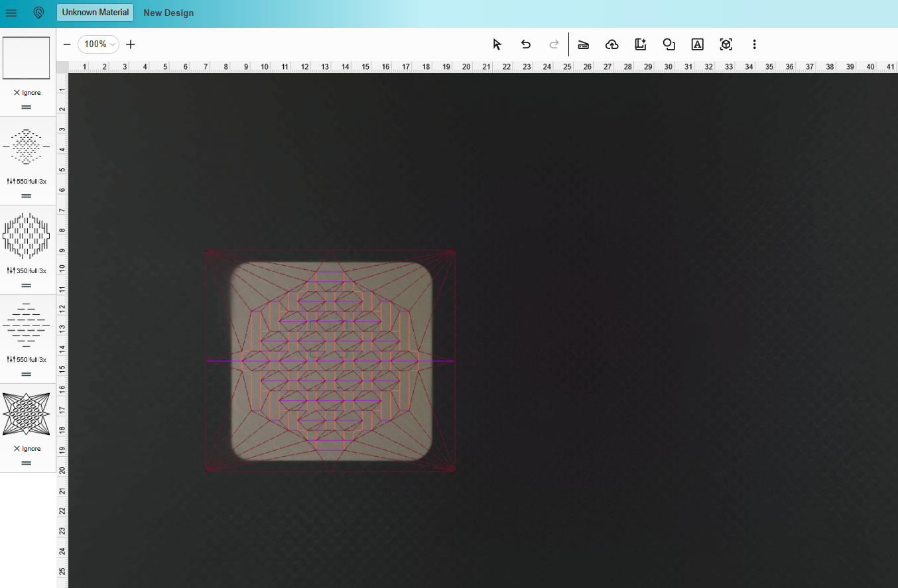
Task: Upload a file using the cloud icon
Action: 611,44
